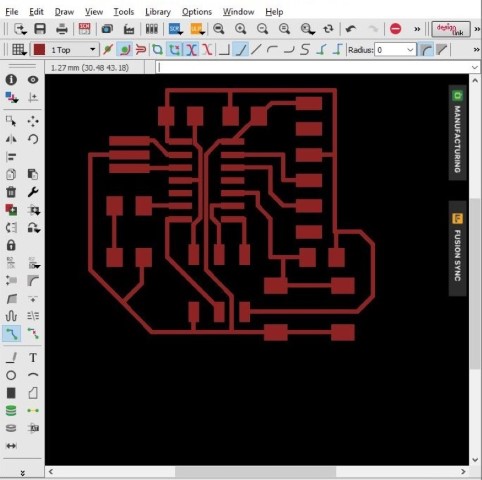
Task: Select the Mirror tool
Action: pyautogui.click(x=11, y=139)
